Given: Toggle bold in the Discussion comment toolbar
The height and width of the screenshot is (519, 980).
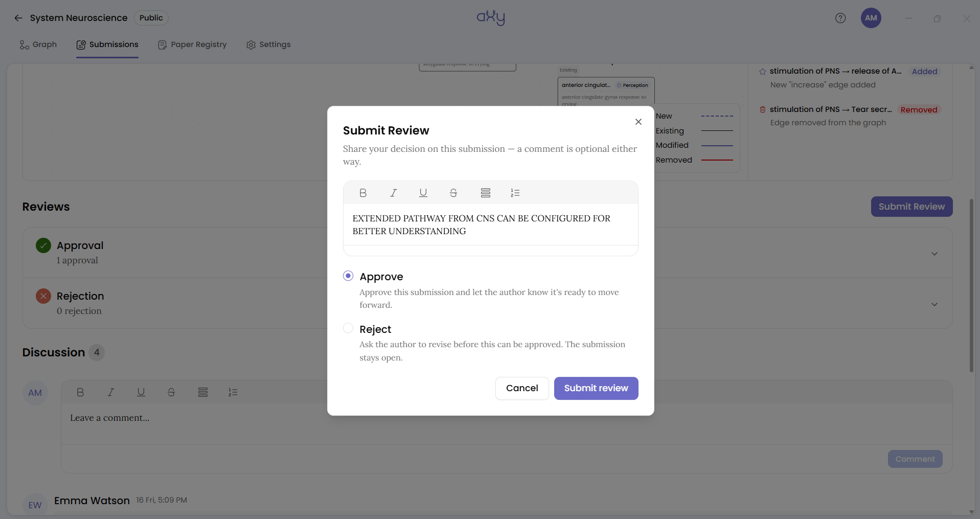Looking at the screenshot, I should pyautogui.click(x=80, y=392).
